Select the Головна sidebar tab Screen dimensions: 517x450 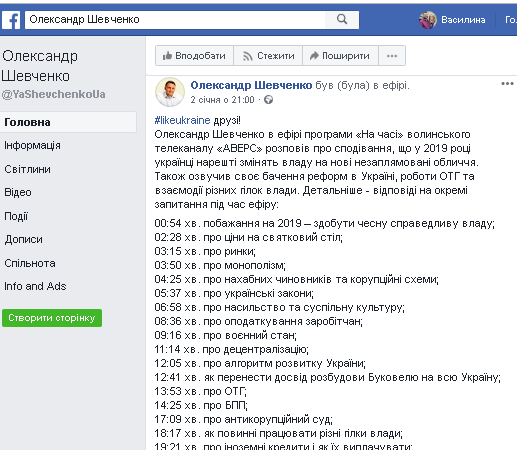(x=68, y=122)
